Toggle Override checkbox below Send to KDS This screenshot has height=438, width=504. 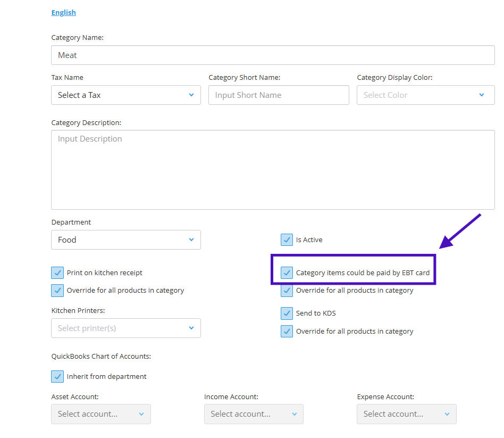[x=287, y=332]
